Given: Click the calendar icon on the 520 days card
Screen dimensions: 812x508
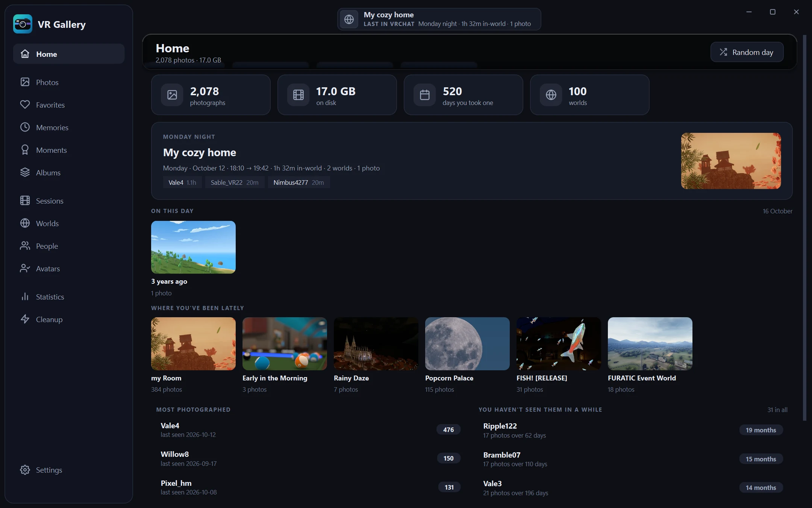Looking at the screenshot, I should (x=425, y=95).
